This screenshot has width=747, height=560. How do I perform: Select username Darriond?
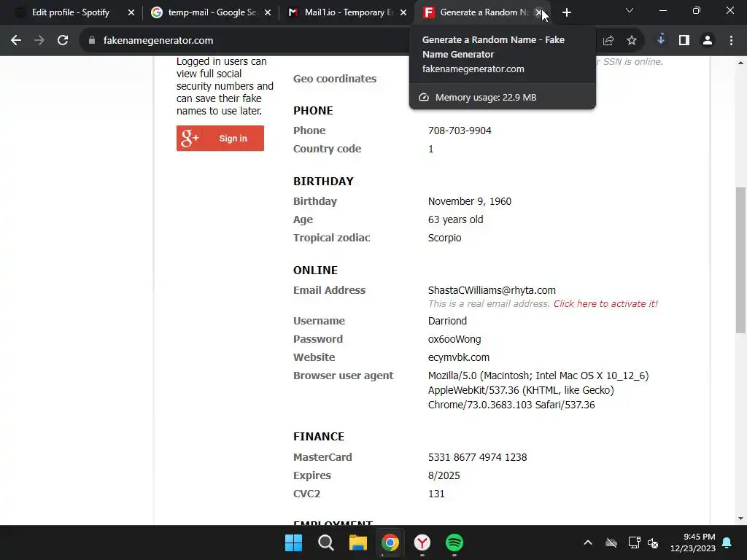pyautogui.click(x=447, y=321)
